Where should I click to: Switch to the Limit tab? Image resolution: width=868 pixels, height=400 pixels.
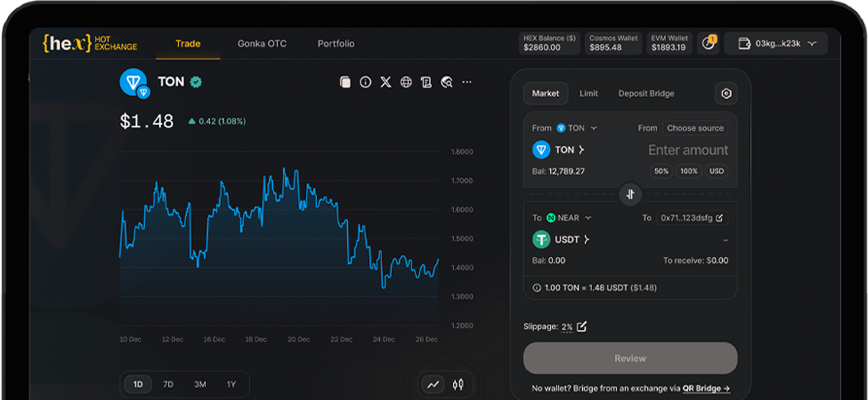pyautogui.click(x=588, y=93)
